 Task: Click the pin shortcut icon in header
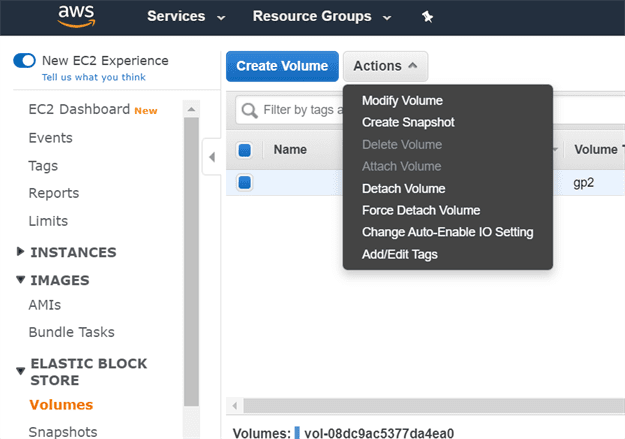click(x=428, y=17)
